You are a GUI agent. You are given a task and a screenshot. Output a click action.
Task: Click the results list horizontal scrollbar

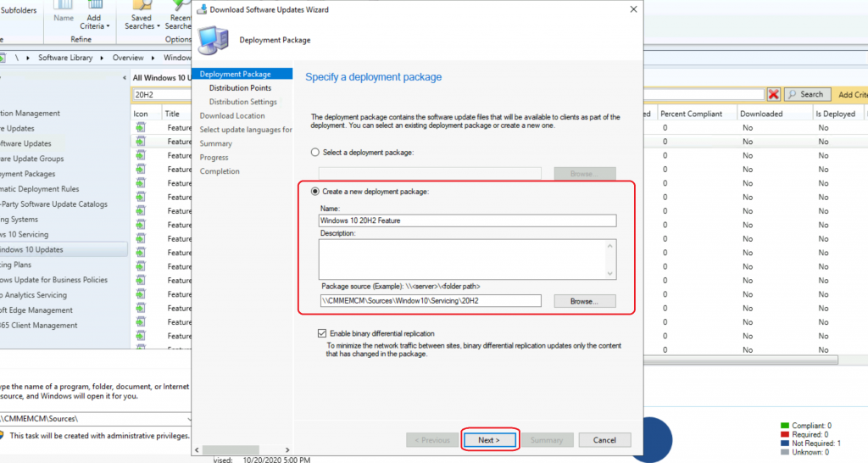[741, 360]
